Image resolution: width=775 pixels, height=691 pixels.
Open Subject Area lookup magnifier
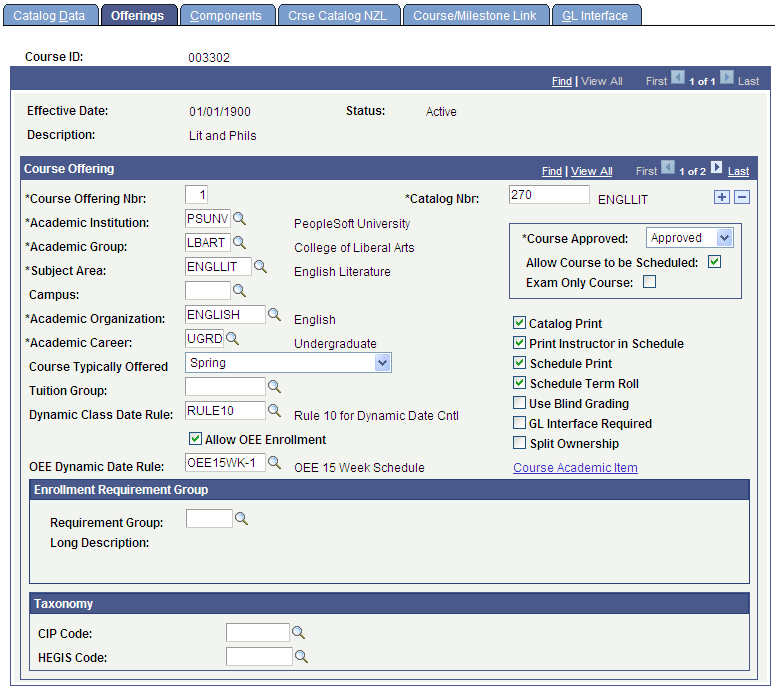pos(260,266)
